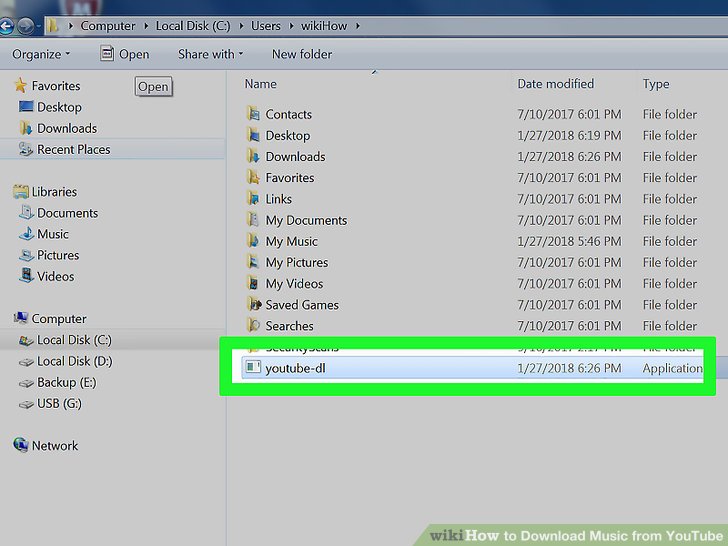Select Documents under Libraries
Viewport: 728px width, 546px height.
tap(67, 213)
